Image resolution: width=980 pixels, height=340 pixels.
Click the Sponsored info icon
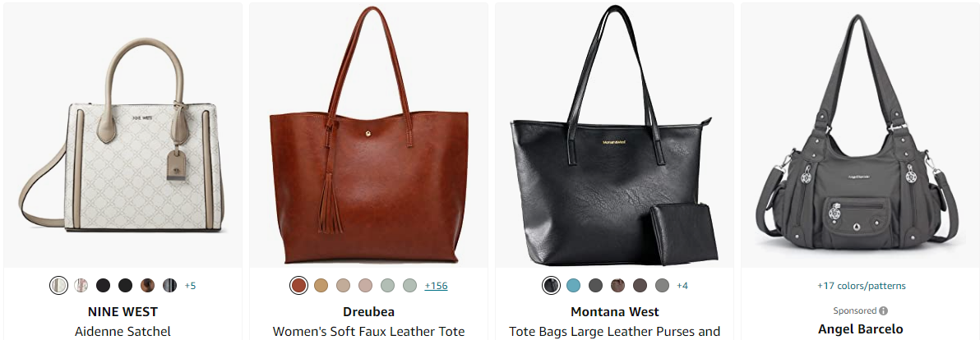[x=883, y=310]
